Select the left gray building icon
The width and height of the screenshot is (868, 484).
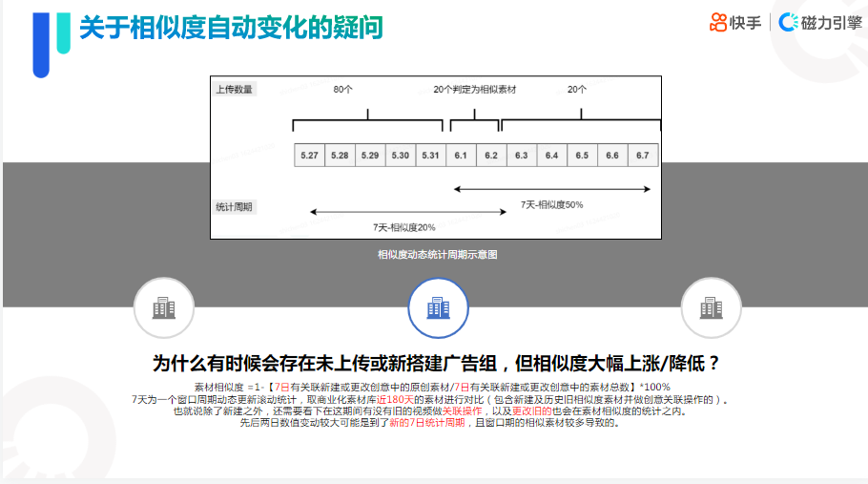[164, 308]
